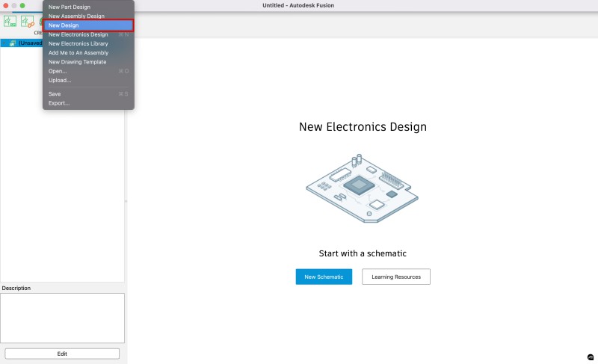The image size is (598, 364).
Task: Click the Edit button under Description
Action: pos(62,354)
